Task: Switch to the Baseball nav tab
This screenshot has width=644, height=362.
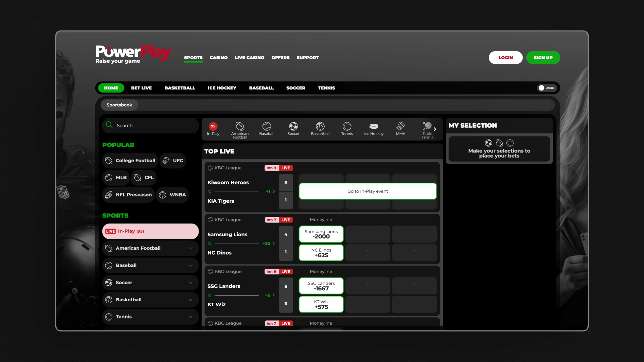Action: (261, 88)
